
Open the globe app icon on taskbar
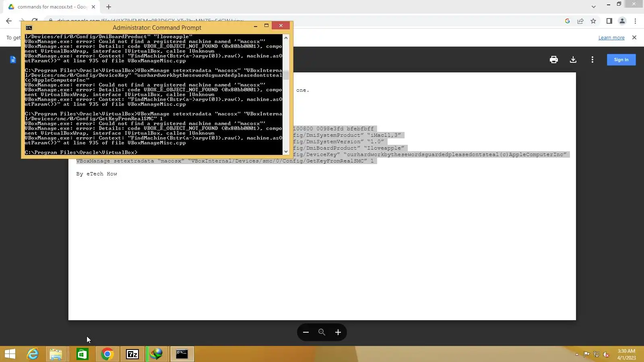[157, 354]
